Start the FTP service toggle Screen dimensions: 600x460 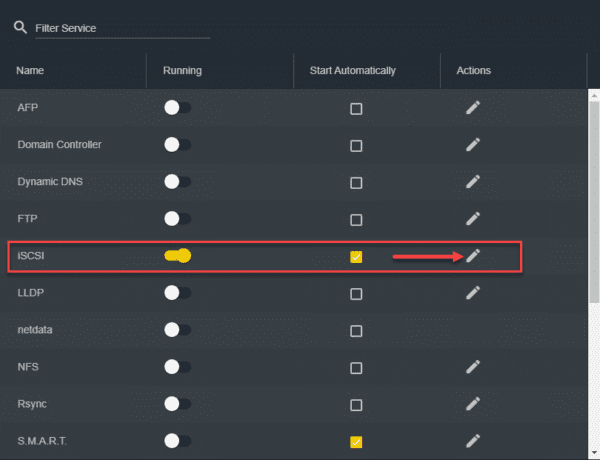click(x=177, y=218)
